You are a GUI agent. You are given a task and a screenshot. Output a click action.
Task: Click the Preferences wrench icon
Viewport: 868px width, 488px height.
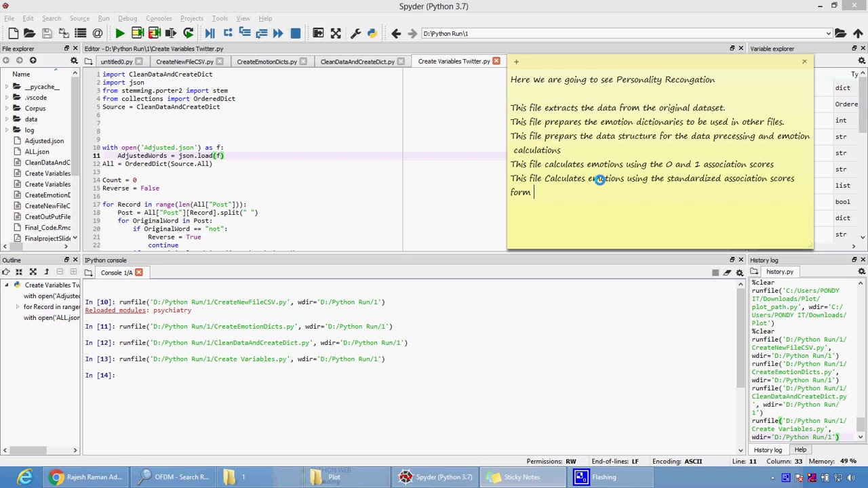click(353, 33)
